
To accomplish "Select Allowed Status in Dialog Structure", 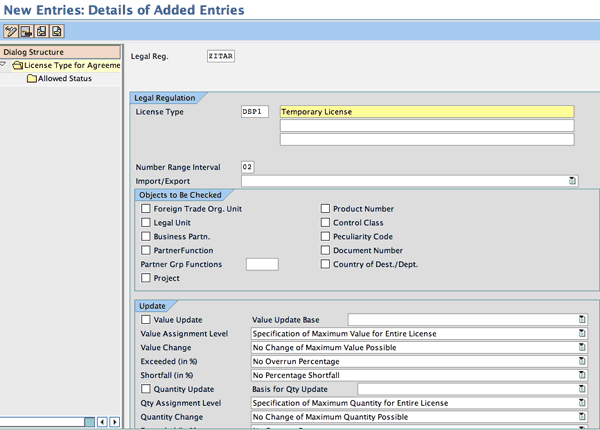I will coord(65,78).
